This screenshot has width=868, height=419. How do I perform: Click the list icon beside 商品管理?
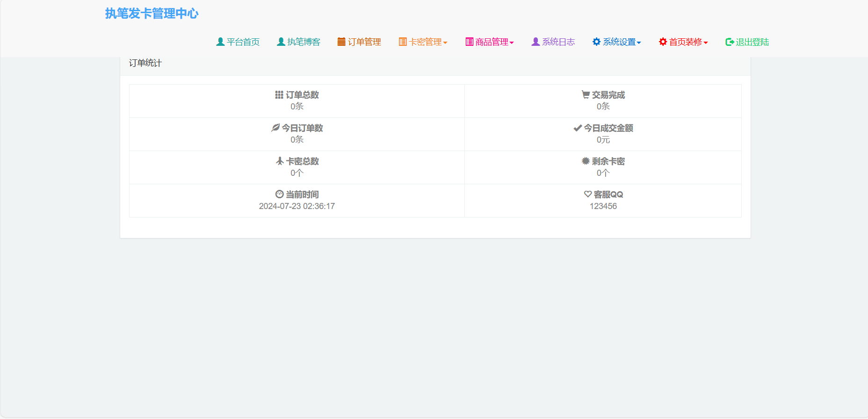click(470, 42)
